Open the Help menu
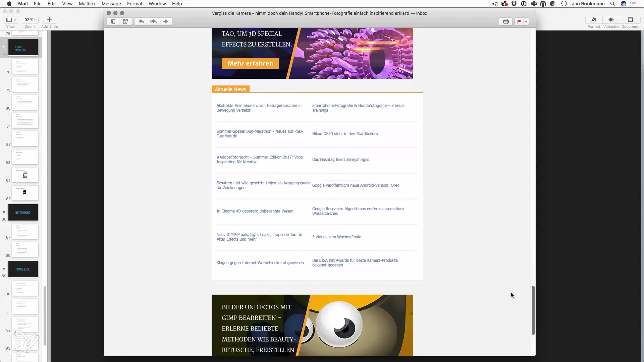644x362 pixels. pyautogui.click(x=177, y=4)
